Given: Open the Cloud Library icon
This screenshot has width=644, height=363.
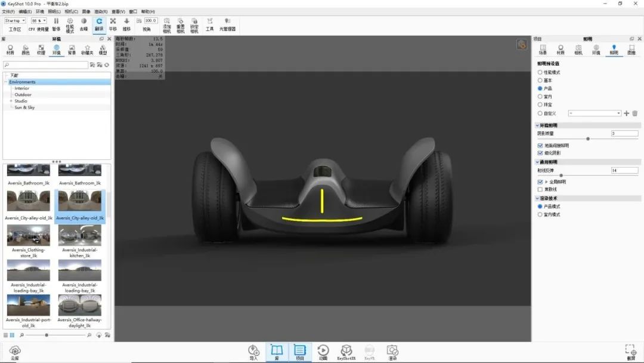Looking at the screenshot, I should click(x=15, y=352).
